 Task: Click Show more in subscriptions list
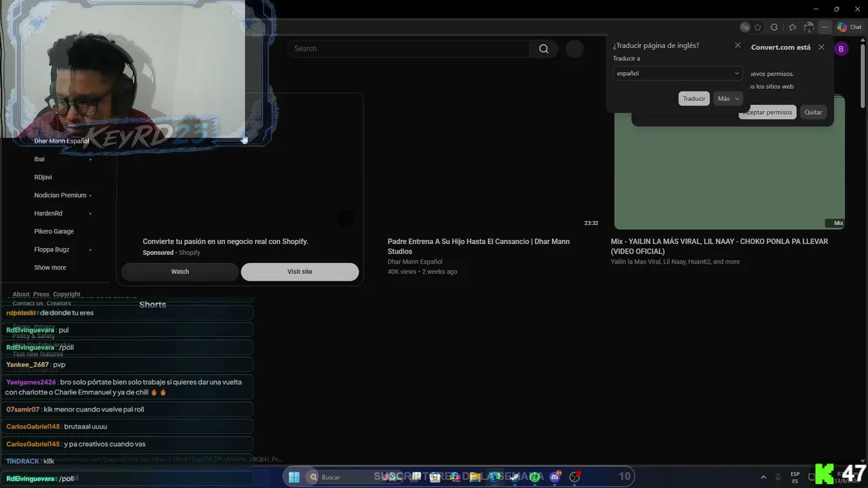coord(50,268)
